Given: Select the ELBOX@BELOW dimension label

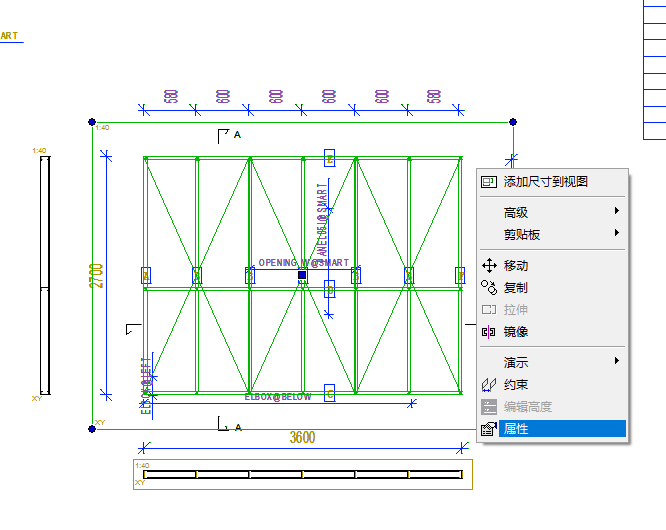Looking at the screenshot, I should (x=278, y=397).
